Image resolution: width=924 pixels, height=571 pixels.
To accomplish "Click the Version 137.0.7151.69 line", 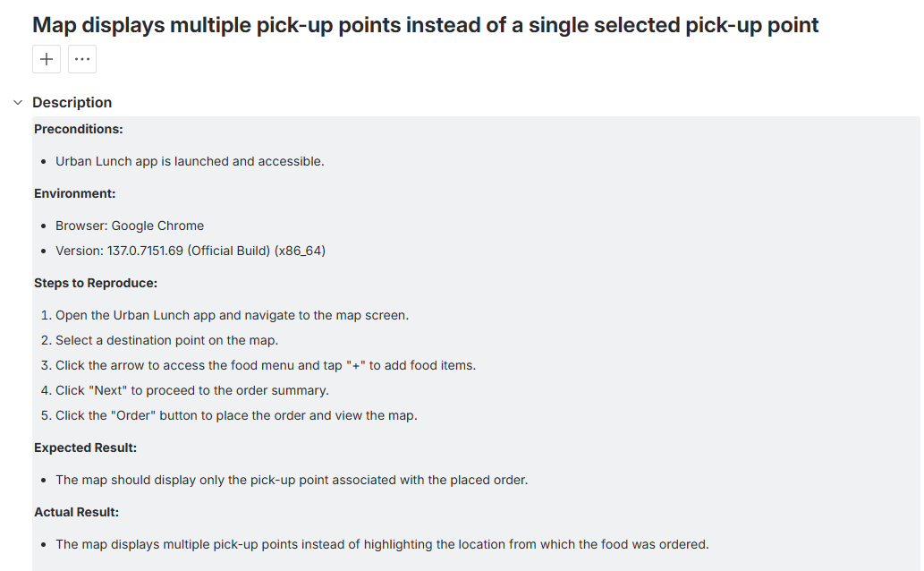I will click(x=191, y=251).
